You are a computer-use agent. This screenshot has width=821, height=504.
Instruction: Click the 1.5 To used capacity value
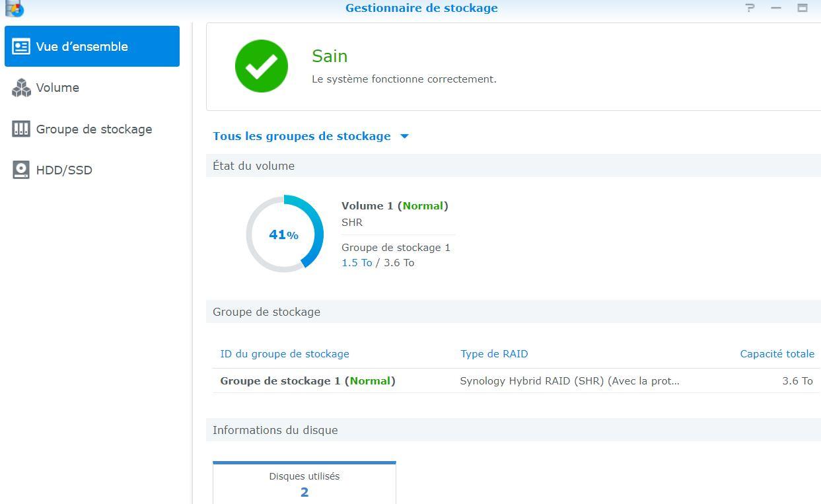pos(357,262)
